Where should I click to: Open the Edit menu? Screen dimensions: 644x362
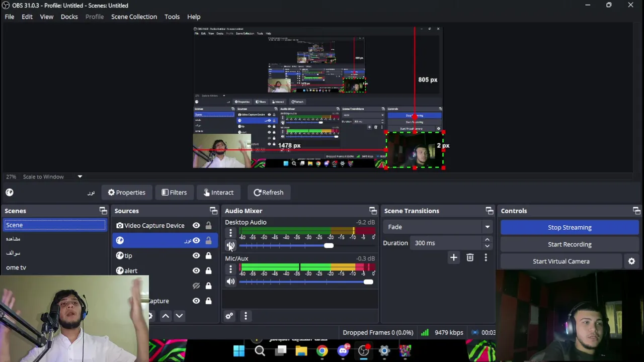click(x=27, y=17)
